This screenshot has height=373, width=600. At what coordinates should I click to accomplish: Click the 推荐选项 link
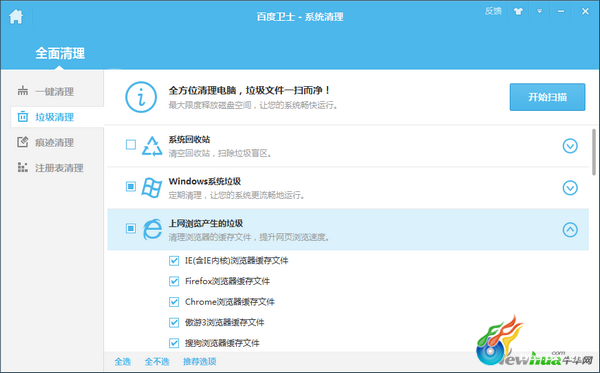click(x=199, y=362)
